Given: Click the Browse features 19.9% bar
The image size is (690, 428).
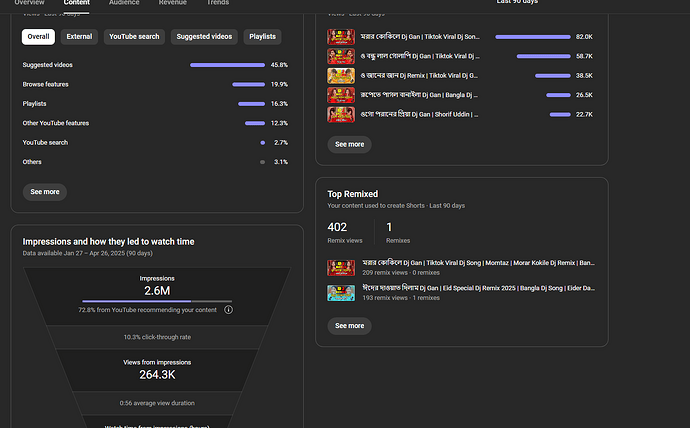Looking at the screenshot, I should pyautogui.click(x=249, y=84).
